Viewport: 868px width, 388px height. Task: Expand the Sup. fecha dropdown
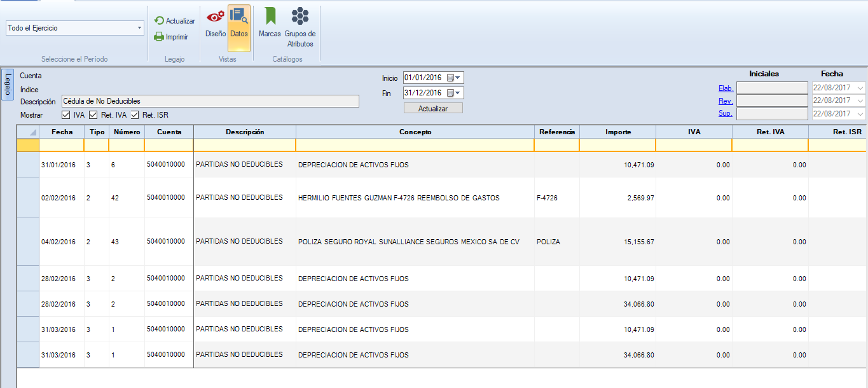[x=860, y=114]
